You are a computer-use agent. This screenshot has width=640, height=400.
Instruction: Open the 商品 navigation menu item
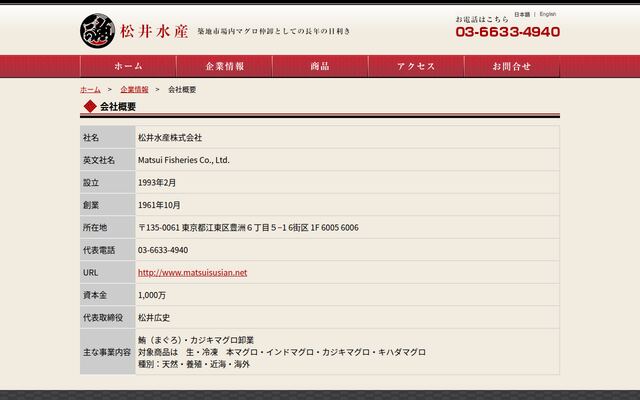320,66
